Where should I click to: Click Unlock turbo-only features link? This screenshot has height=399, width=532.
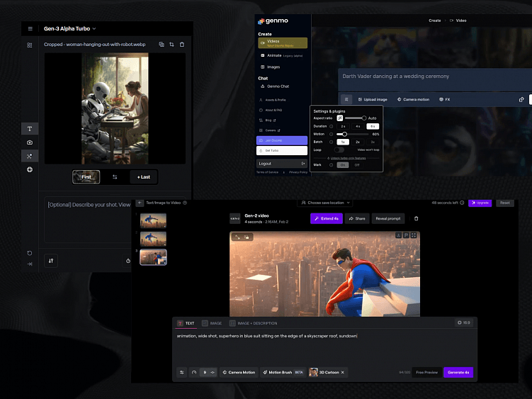pos(348,158)
